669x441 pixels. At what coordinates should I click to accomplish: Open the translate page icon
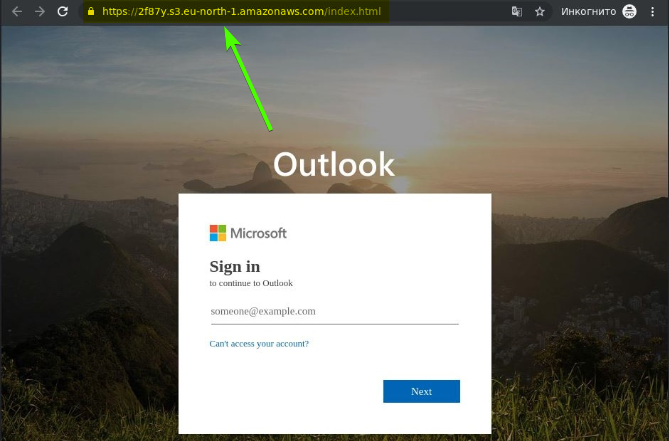[517, 12]
